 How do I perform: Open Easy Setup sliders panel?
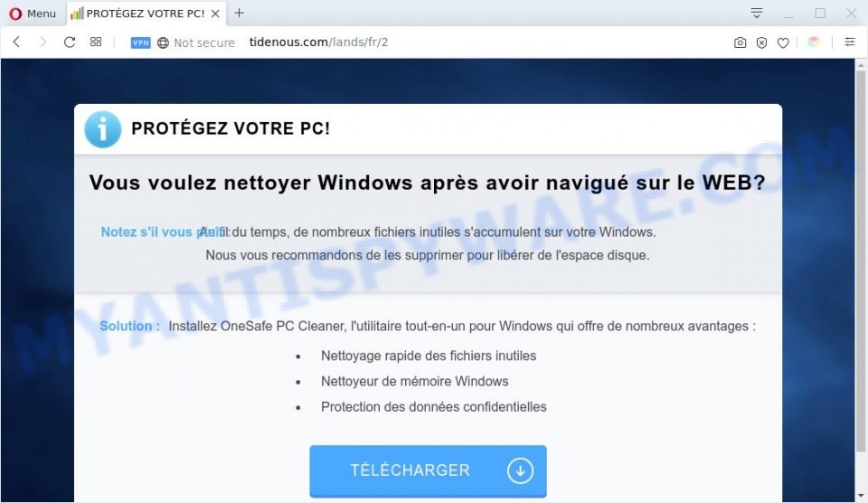[850, 43]
